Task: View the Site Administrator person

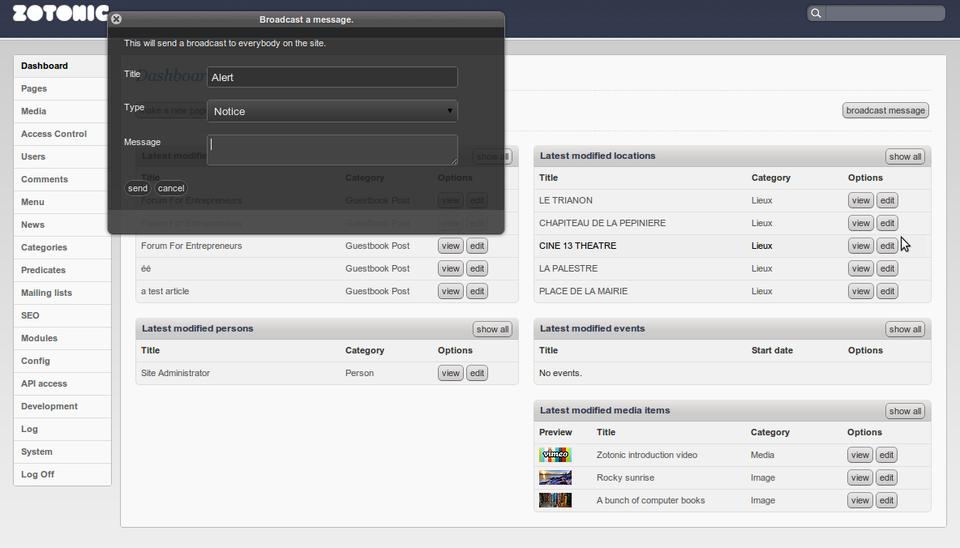Action: click(450, 373)
